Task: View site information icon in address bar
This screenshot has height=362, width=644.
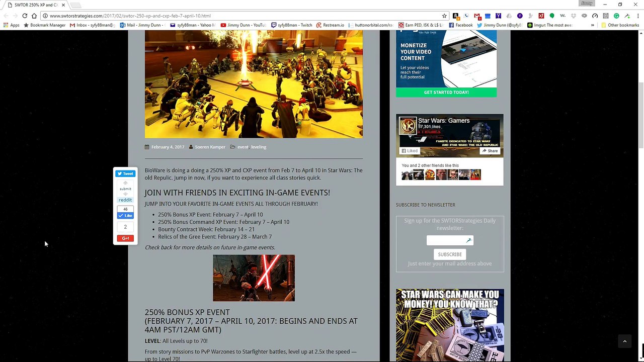Action: 45,16
